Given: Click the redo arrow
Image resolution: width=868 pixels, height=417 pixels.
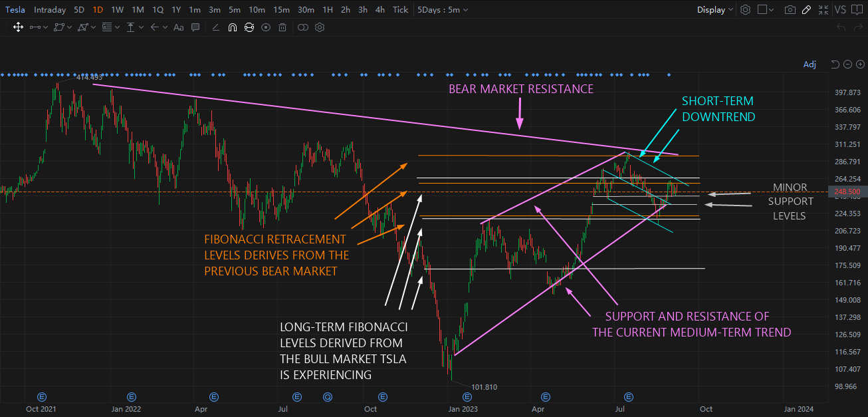Looking at the screenshot, I should (x=857, y=27).
